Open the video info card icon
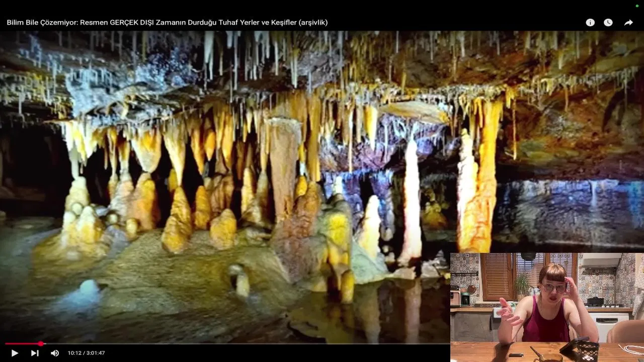This screenshot has height=362, width=644. tap(590, 23)
